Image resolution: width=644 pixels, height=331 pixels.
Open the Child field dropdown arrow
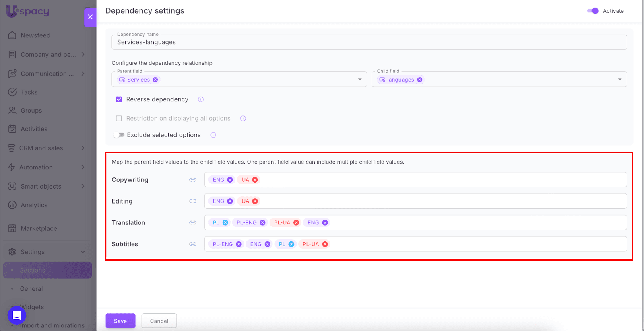click(619, 80)
